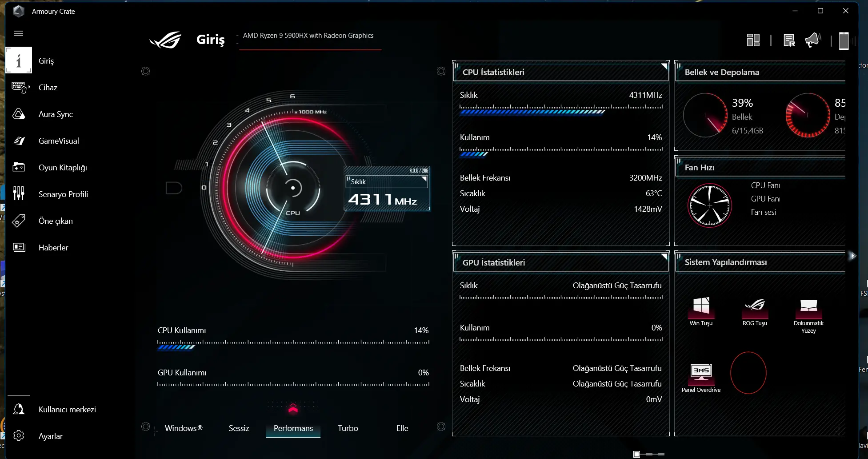Open Kullanıcı merkezi label

[67, 409]
